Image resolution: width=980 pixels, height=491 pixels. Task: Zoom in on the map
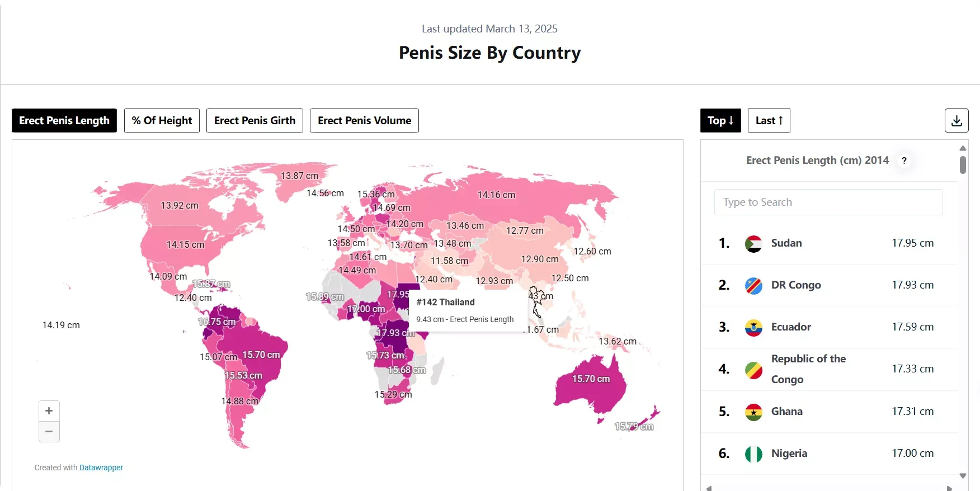(49, 411)
